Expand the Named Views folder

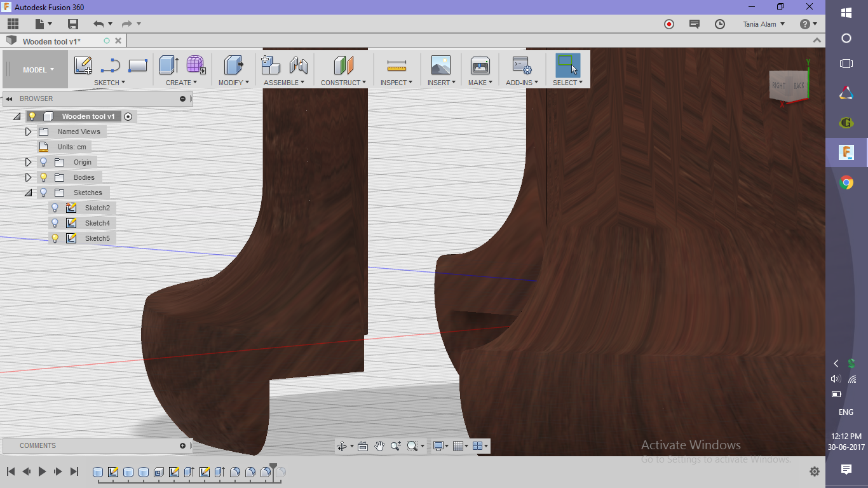[x=28, y=132]
